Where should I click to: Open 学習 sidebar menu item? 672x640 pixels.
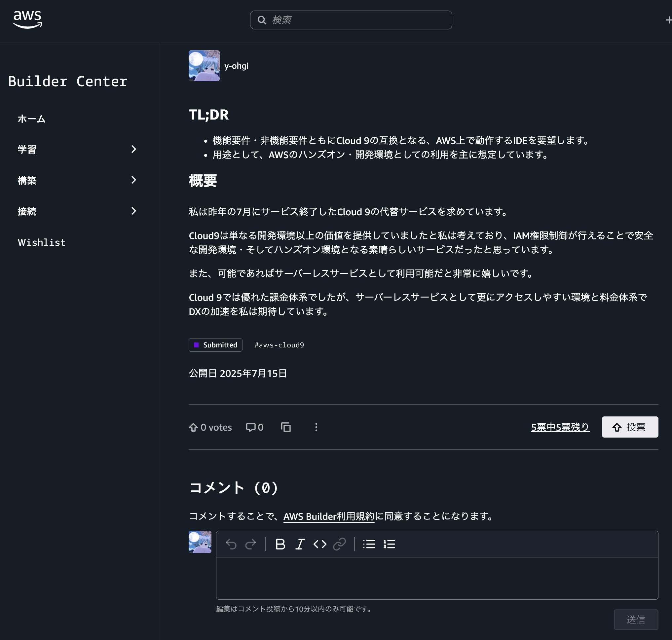coord(27,149)
